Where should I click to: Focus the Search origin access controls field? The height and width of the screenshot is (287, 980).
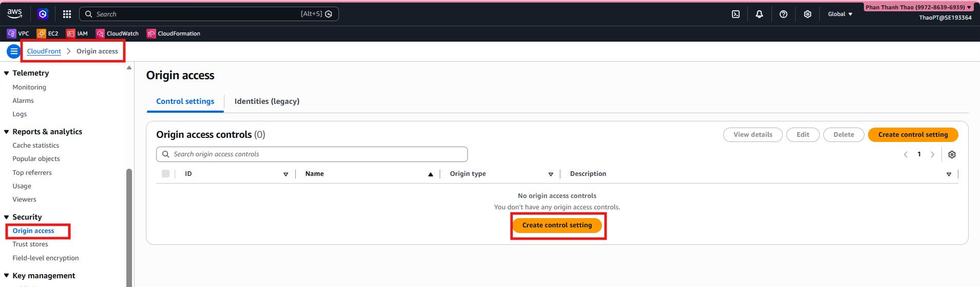(312, 154)
